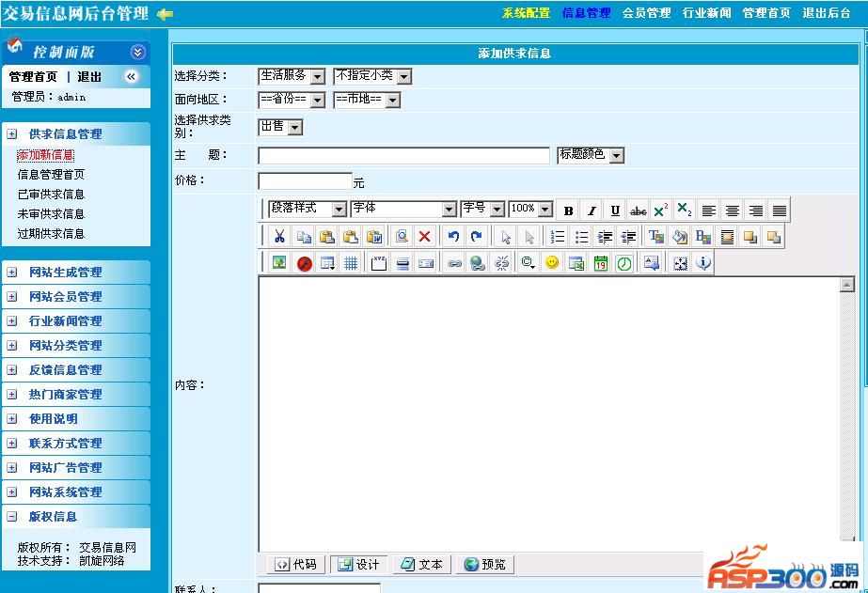868x593 pixels.
Task: Copy selection with copy icon
Action: (x=304, y=237)
